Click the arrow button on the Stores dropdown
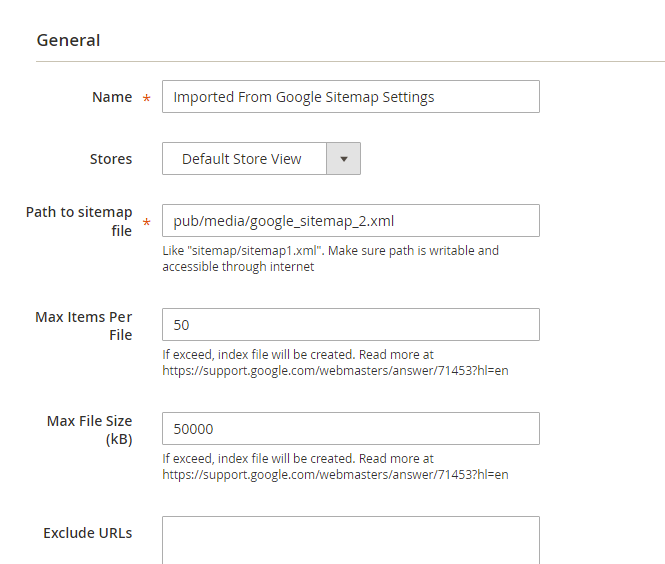 [344, 159]
